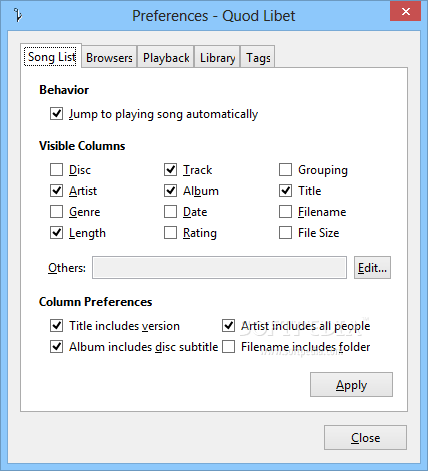Switch to the Browsers tab
Screen dimensions: 428x471
pos(109,57)
